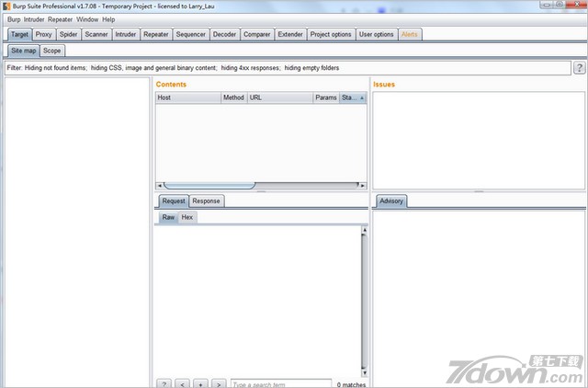
Task: Sort contents by the Host column
Action: tap(188, 97)
